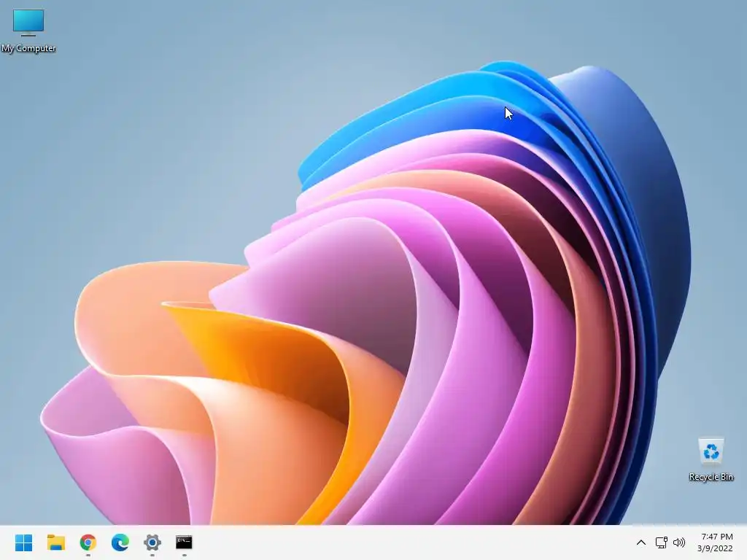Open Settings gear in the taskbar

click(x=152, y=542)
